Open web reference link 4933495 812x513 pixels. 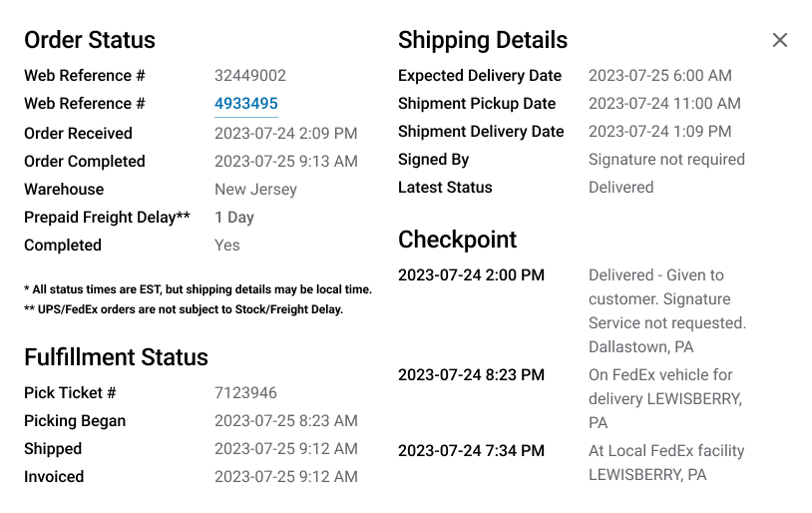[246, 104]
